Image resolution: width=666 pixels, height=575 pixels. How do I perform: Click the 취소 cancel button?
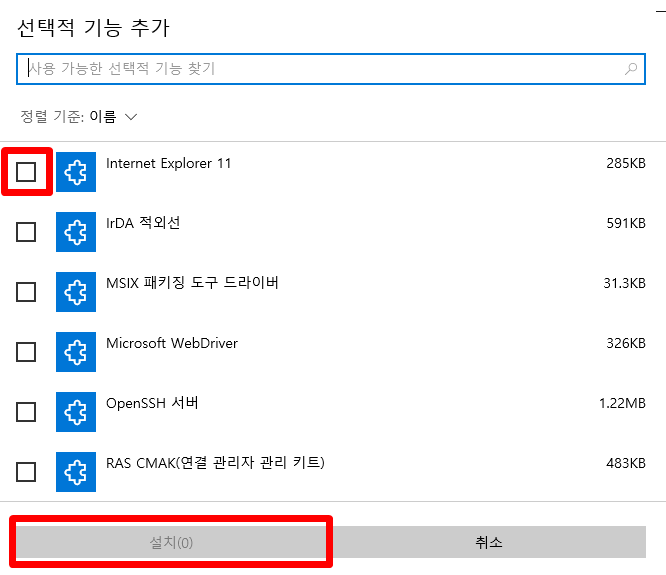click(488, 542)
